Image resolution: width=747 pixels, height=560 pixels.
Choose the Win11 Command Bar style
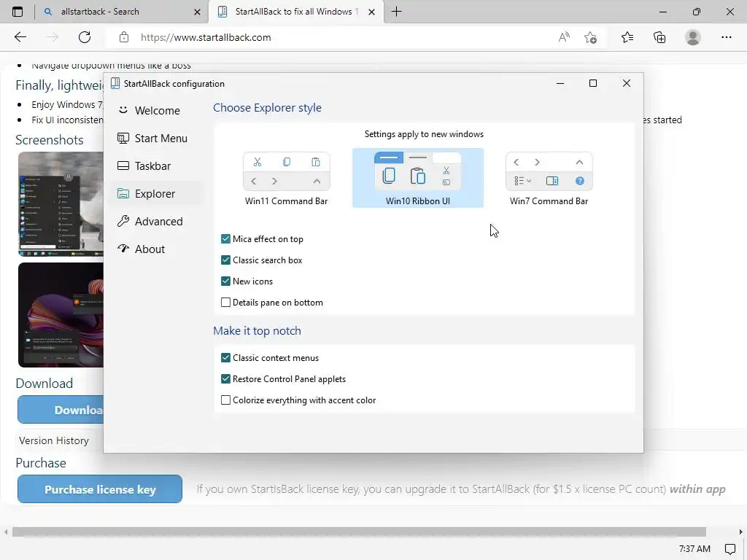click(x=286, y=179)
